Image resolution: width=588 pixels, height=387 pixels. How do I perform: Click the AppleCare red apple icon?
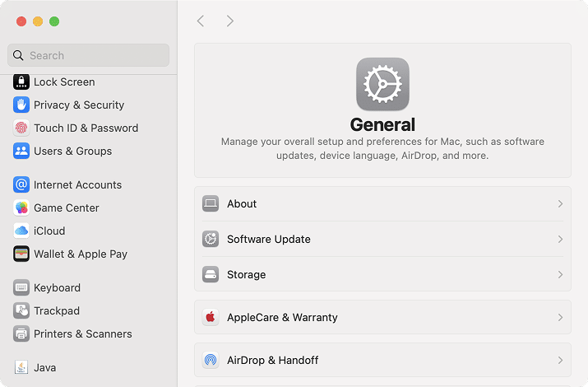211,317
